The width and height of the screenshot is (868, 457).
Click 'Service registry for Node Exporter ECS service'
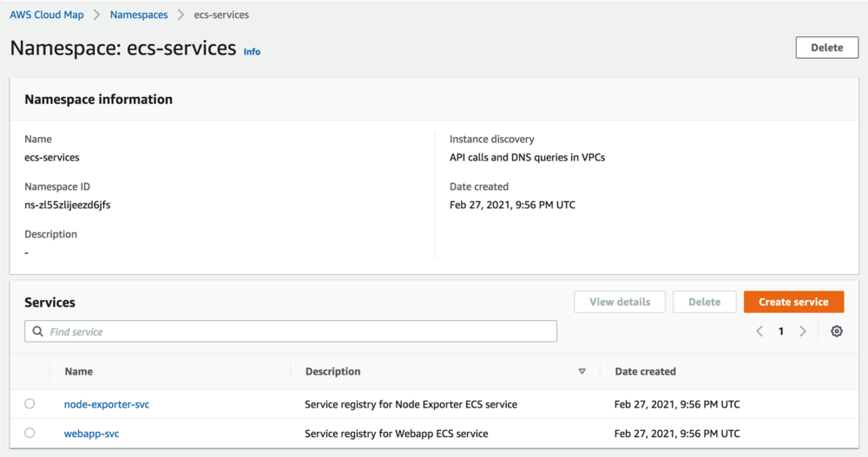click(x=411, y=404)
